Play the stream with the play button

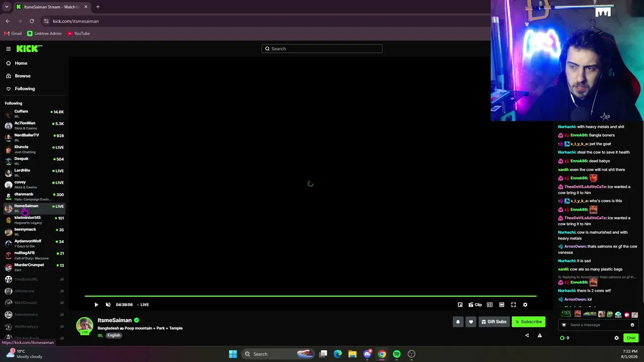96,305
